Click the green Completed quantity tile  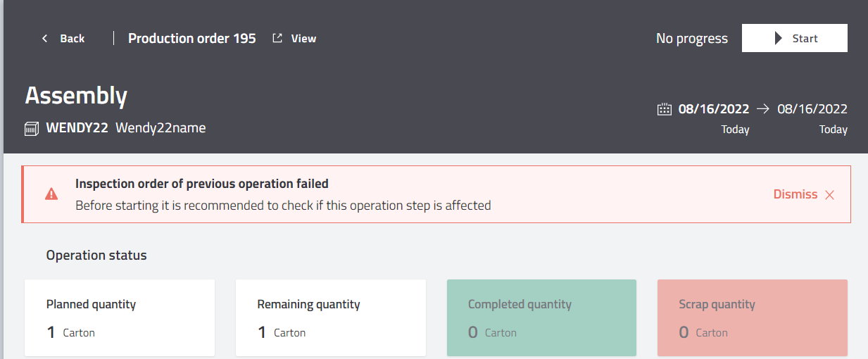(541, 317)
